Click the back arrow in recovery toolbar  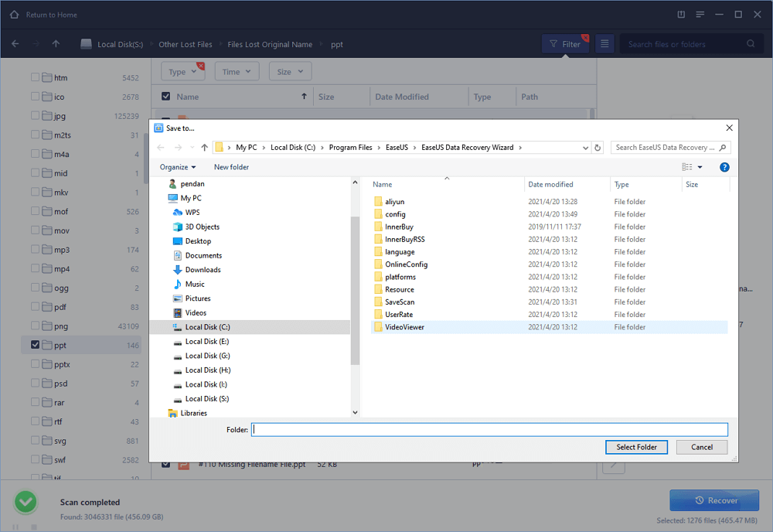coord(15,44)
